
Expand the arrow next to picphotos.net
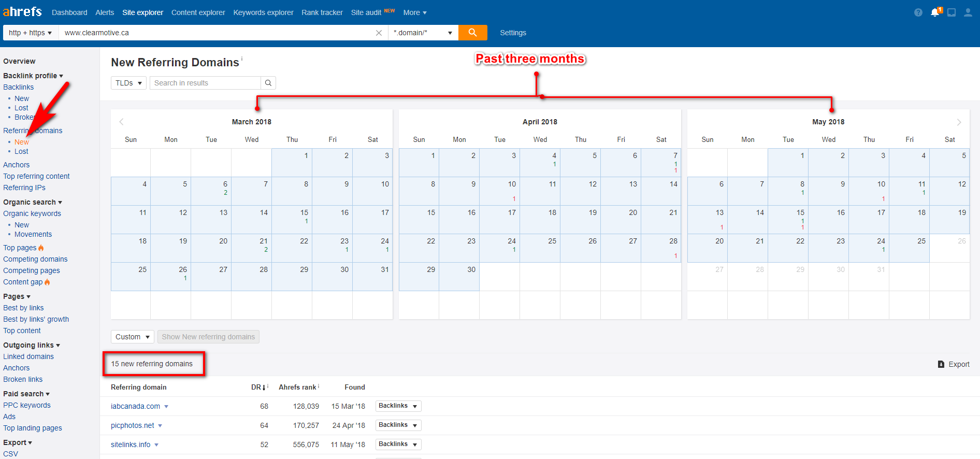point(160,426)
